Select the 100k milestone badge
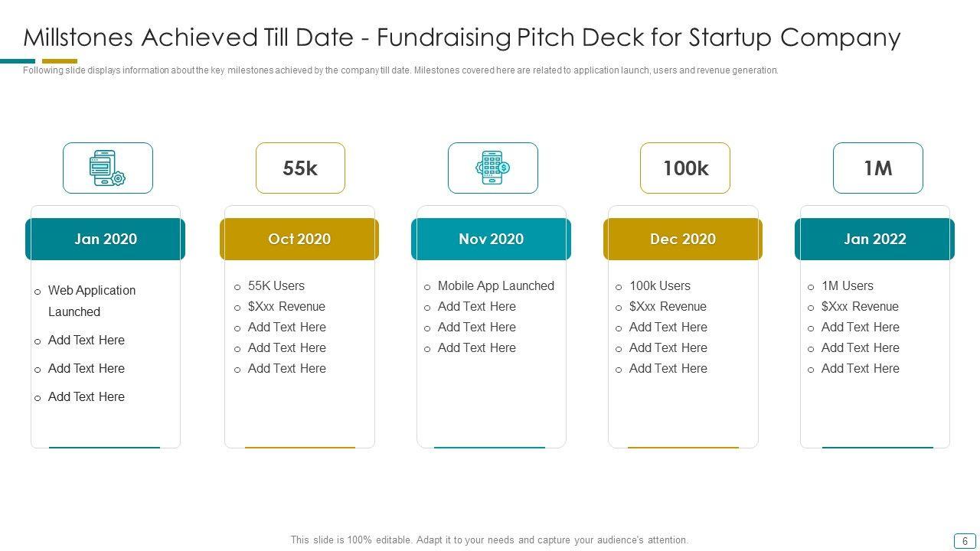980x551 pixels. pyautogui.click(x=685, y=168)
